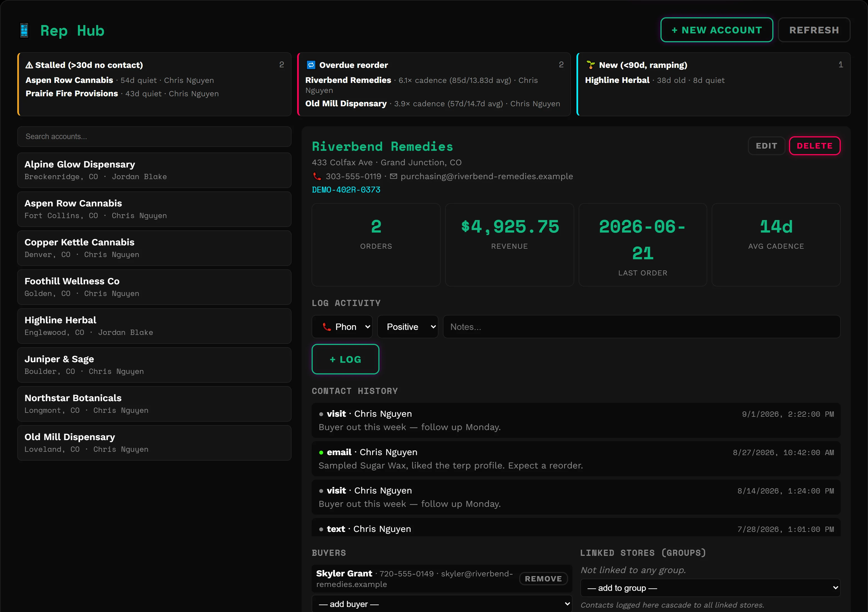The width and height of the screenshot is (868, 612).
Task: Click the status dot of the 9/1/2026 visit
Action: (x=321, y=414)
